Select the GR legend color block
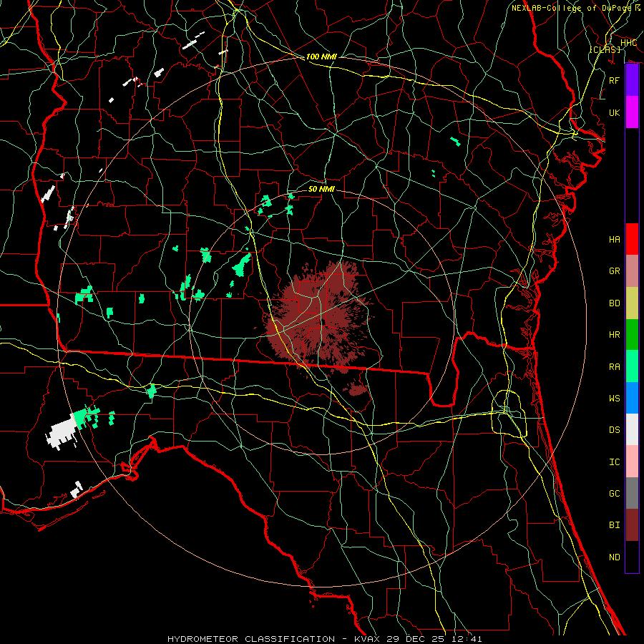This screenshot has width=644, height=644. 632,271
